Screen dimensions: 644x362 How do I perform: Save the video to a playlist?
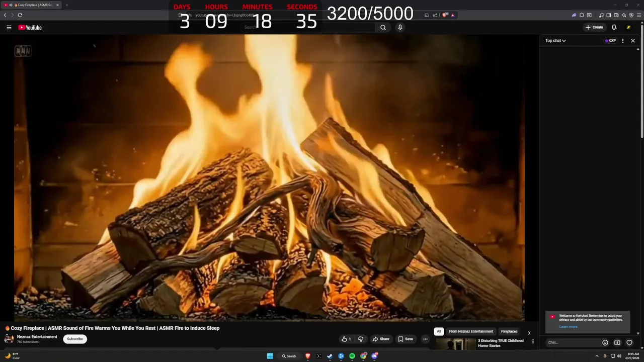click(x=406, y=339)
